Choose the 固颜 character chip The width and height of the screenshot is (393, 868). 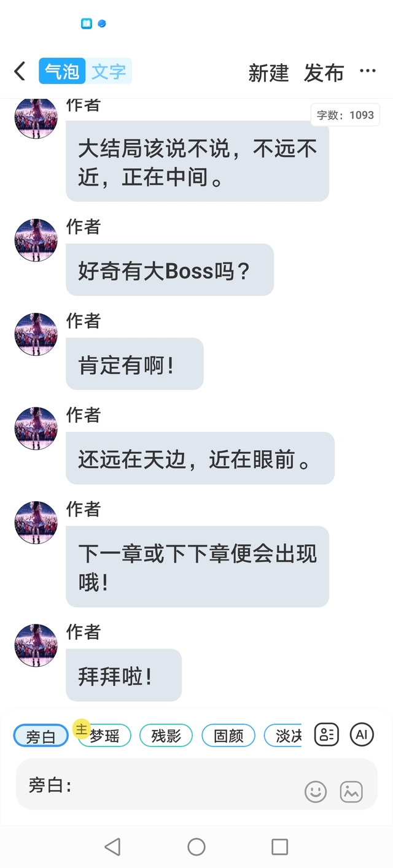click(228, 735)
